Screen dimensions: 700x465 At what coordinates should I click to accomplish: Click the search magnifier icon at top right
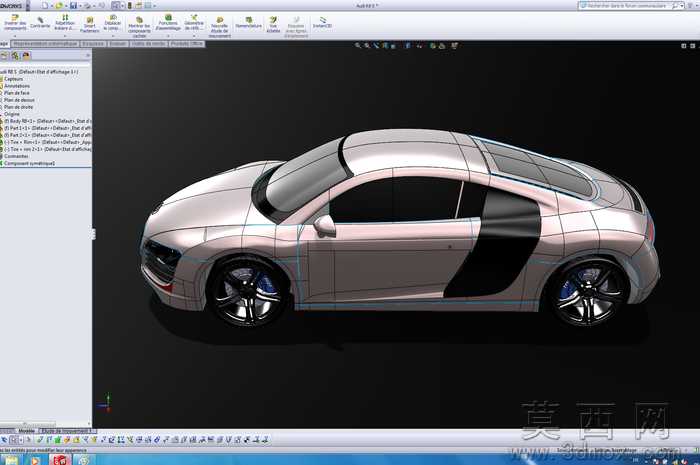pyautogui.click(x=675, y=6)
